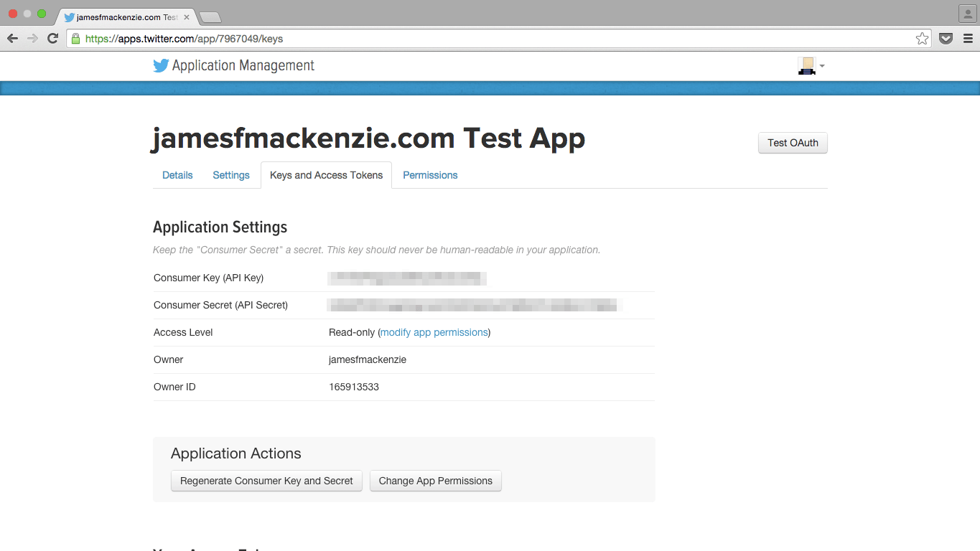Click Regenerate Consumer Key and Secret

click(266, 481)
